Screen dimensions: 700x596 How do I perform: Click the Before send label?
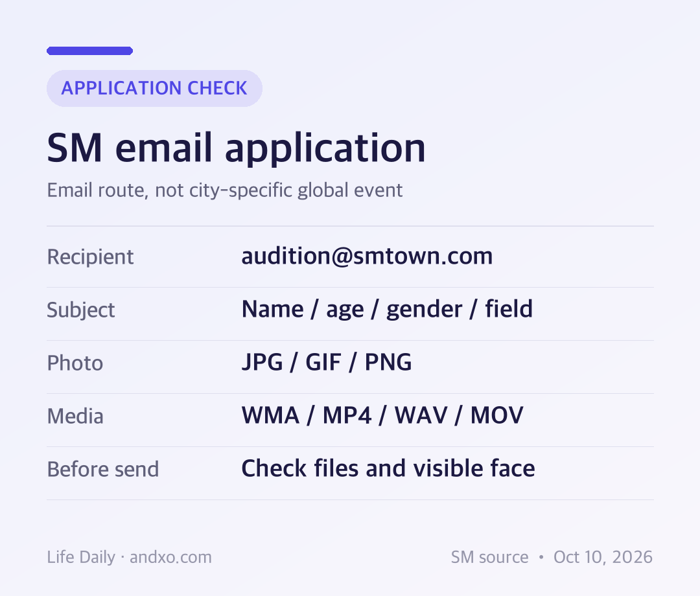coord(102,469)
